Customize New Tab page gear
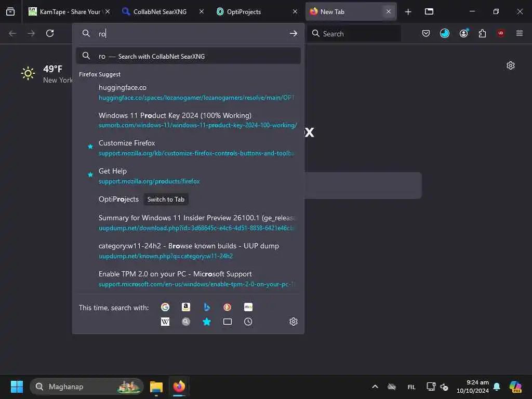The width and height of the screenshot is (532, 399). (x=511, y=65)
